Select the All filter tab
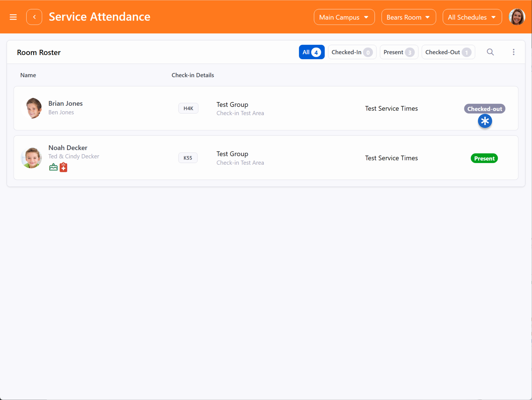Viewport: 532px width, 400px height. 312,52
